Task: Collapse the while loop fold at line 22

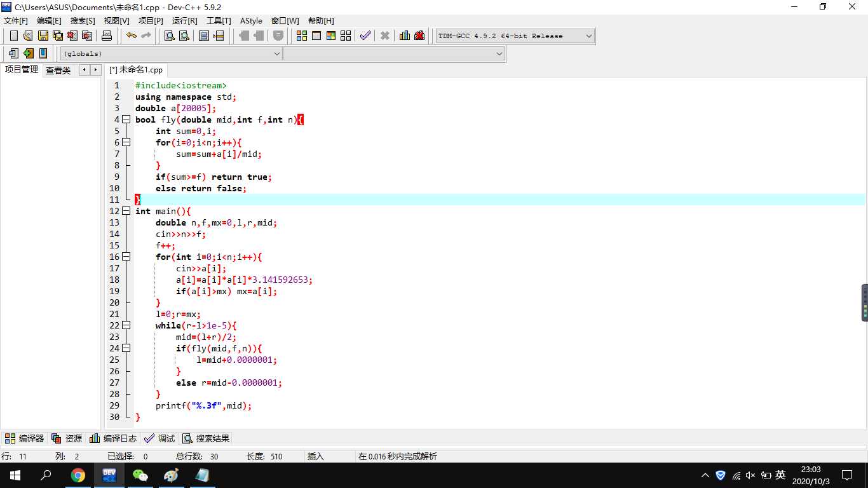Action: [126, 325]
